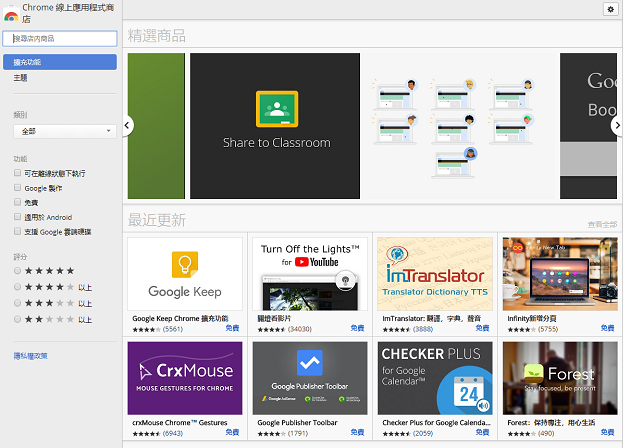Image resolution: width=630 pixels, height=448 pixels.
Task: Select the five-star rating filter
Action: (x=18, y=271)
